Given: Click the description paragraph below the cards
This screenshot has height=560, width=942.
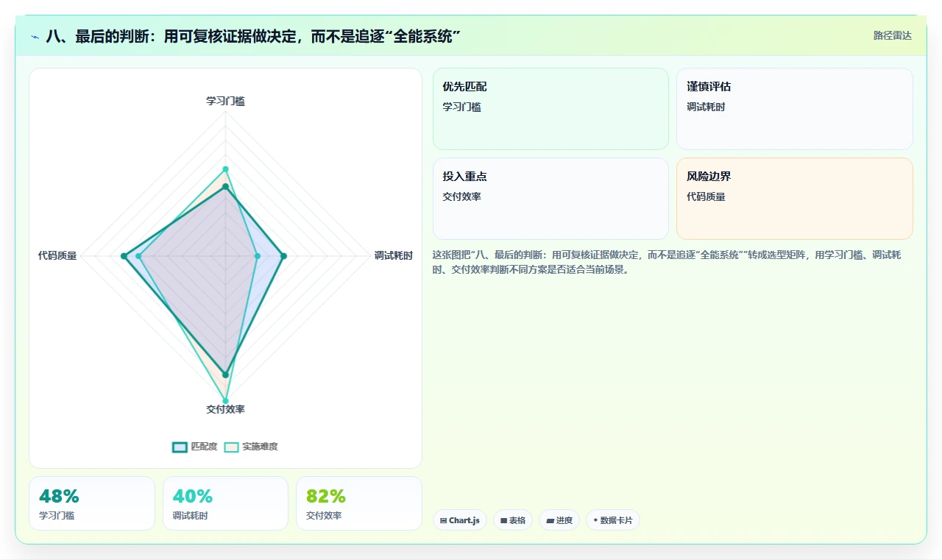Looking at the screenshot, I should (668, 262).
